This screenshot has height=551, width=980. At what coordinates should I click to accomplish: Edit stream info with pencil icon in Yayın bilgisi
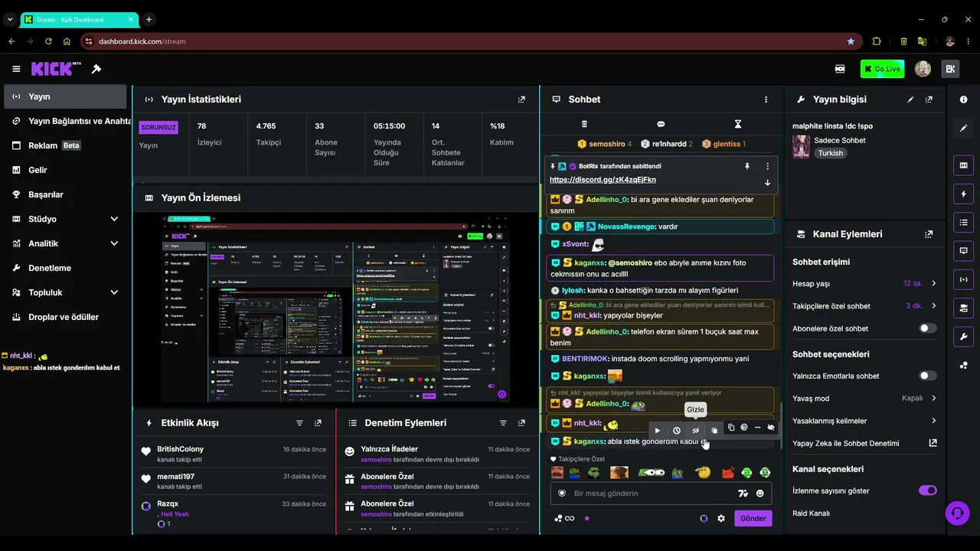click(x=910, y=99)
